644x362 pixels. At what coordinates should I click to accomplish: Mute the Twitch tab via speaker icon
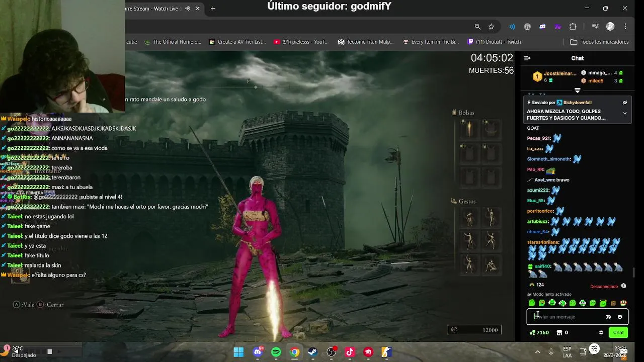(188, 9)
